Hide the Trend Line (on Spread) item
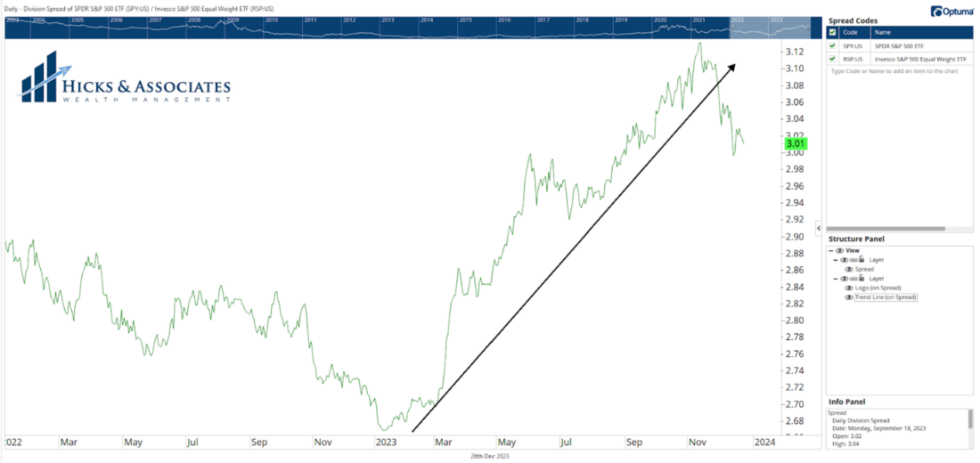Image resolution: width=980 pixels, height=463 pixels. coord(849,297)
